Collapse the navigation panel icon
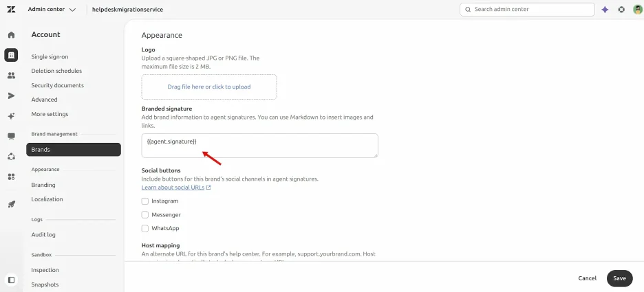644x292 pixels. 11,280
